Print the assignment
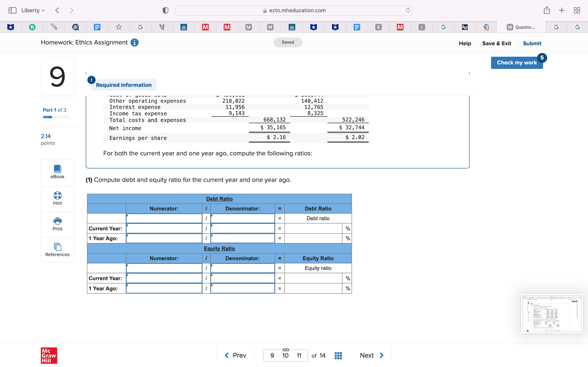588x367 pixels. [57, 224]
